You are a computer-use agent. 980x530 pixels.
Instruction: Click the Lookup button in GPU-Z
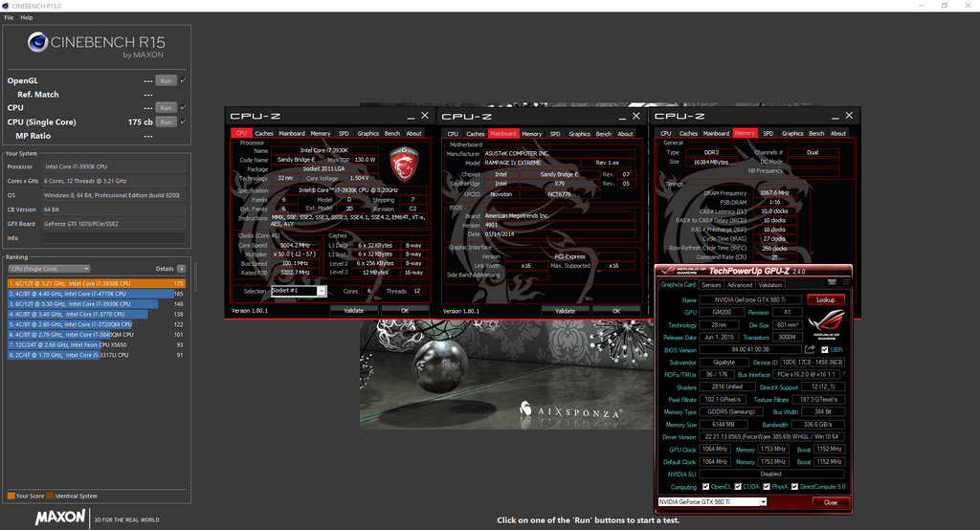826,300
